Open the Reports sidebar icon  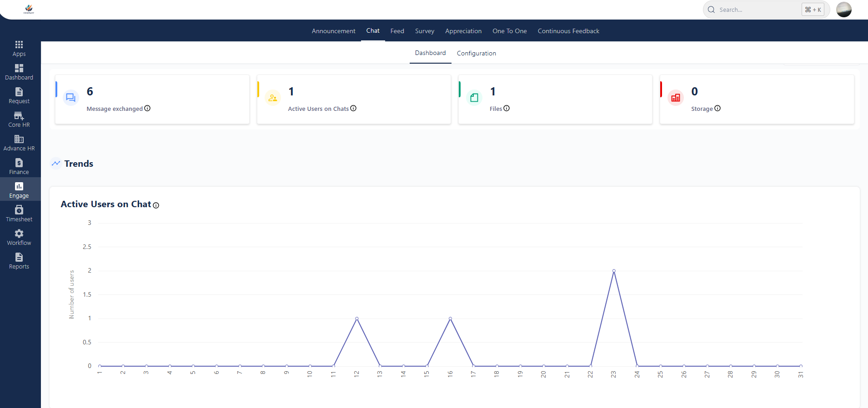19,257
